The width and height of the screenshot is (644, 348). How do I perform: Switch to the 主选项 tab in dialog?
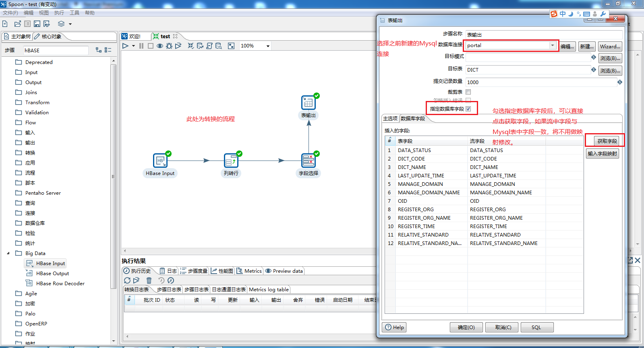tap(390, 119)
